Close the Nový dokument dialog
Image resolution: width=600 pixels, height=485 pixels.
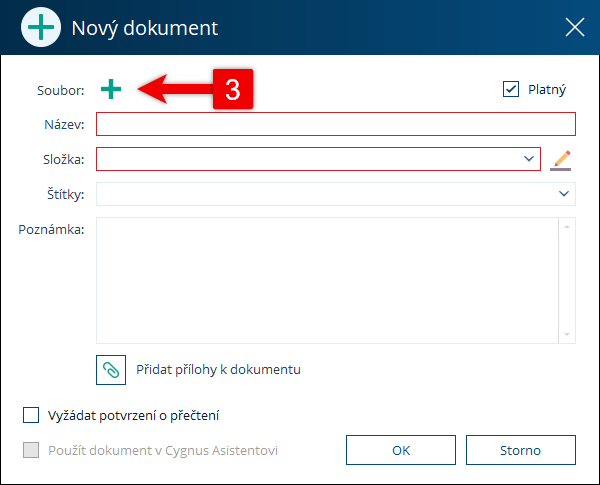[x=575, y=27]
